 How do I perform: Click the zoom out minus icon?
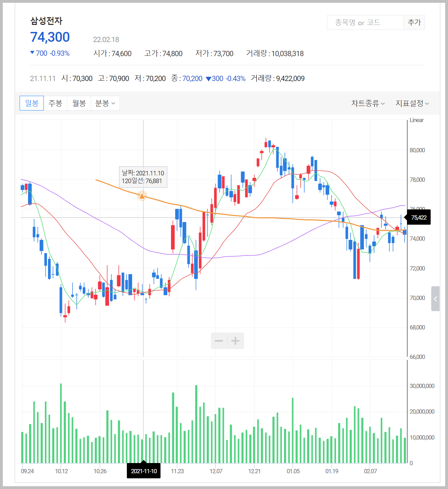click(x=219, y=341)
